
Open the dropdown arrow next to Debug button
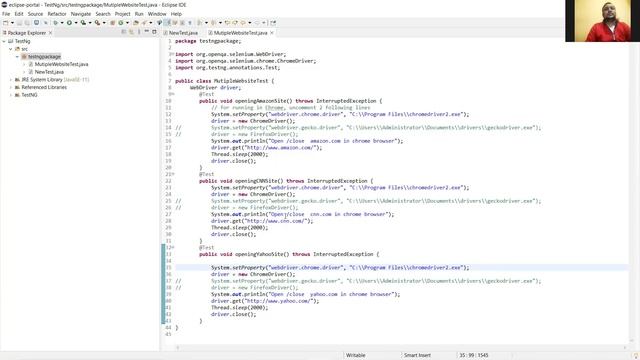(x=62, y=23)
